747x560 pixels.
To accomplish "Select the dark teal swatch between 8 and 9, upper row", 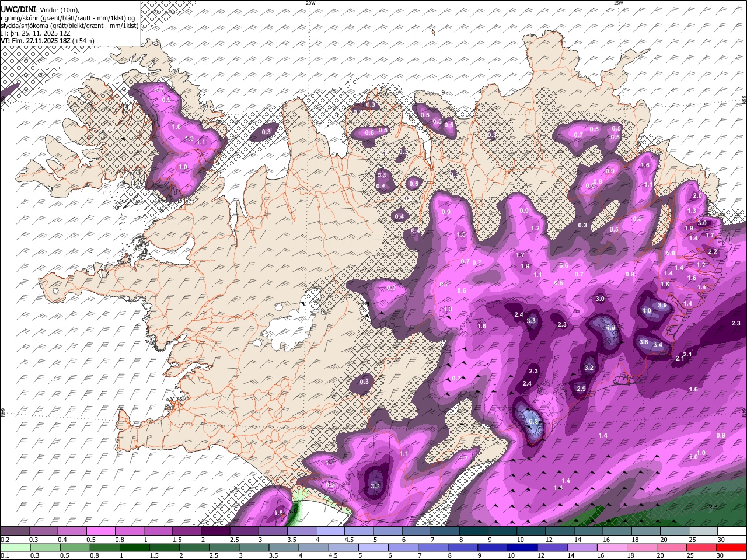I will (x=474, y=531).
